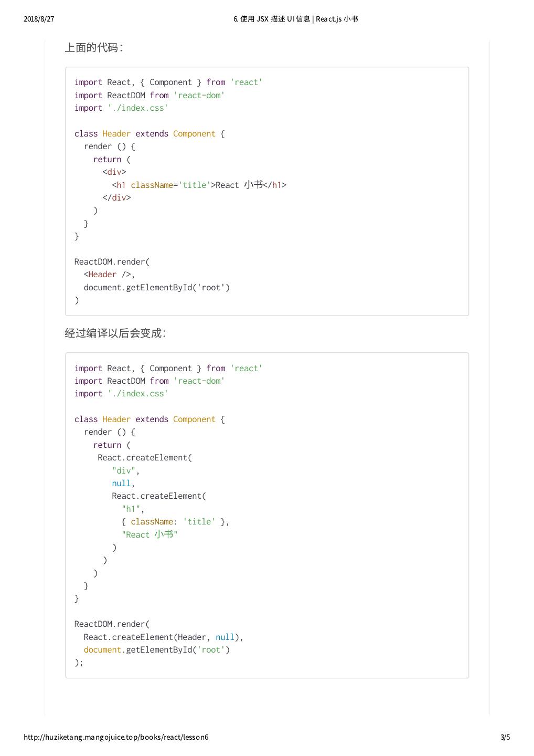Click the 2018/8/27 date in the header
Viewport: 534px width, 756px height.
pos(39,19)
